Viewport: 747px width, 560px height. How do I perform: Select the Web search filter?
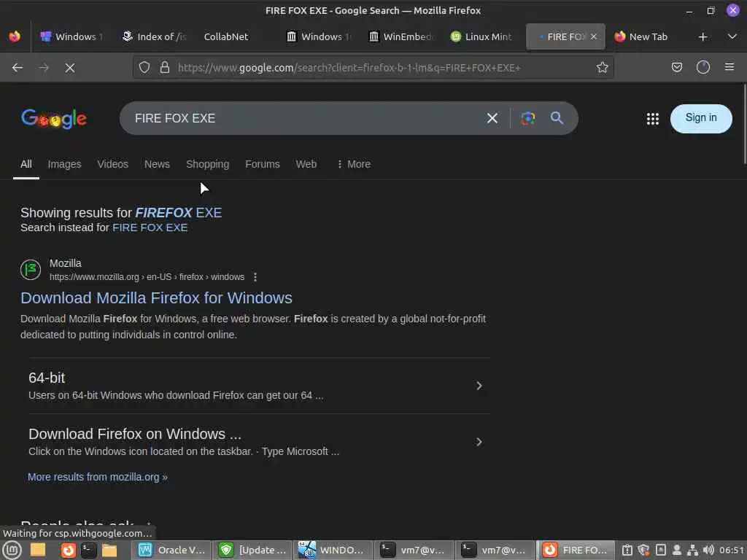tap(306, 164)
